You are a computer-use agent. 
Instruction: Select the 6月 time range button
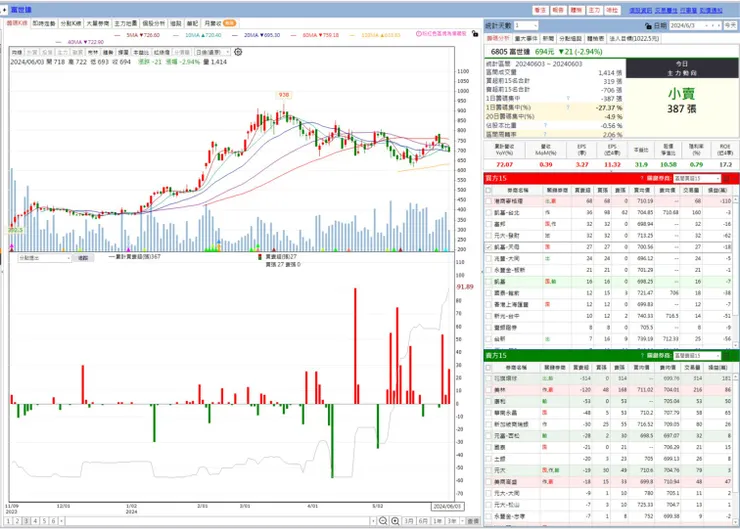pyautogui.click(x=423, y=521)
